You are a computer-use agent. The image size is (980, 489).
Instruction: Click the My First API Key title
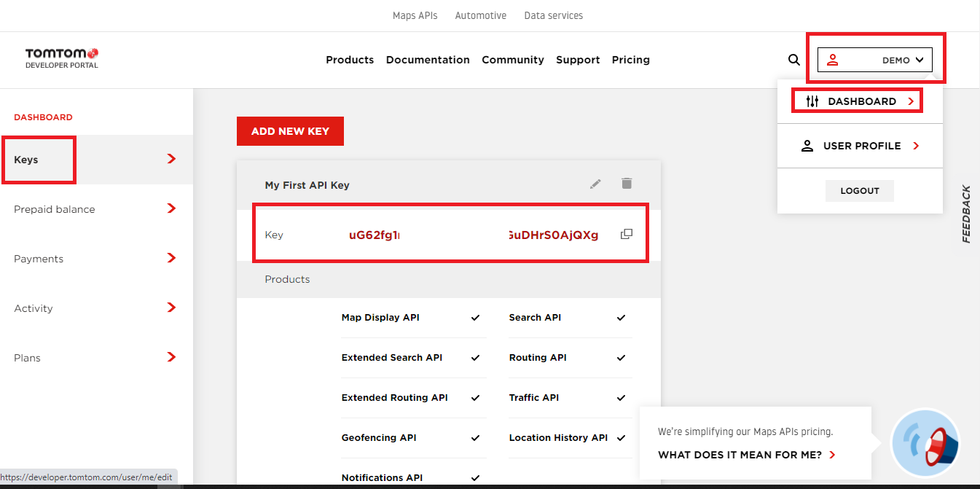(x=307, y=185)
